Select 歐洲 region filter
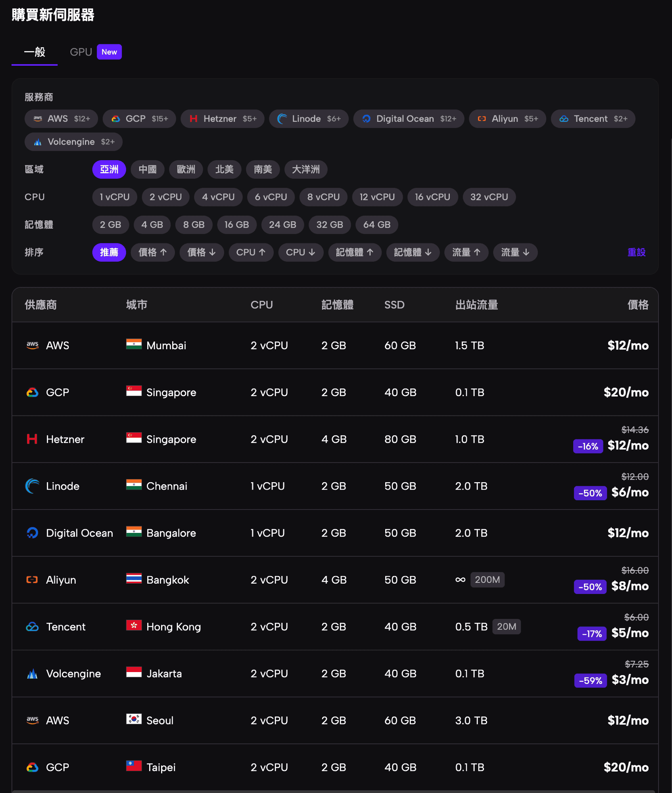672x793 pixels. [186, 170]
